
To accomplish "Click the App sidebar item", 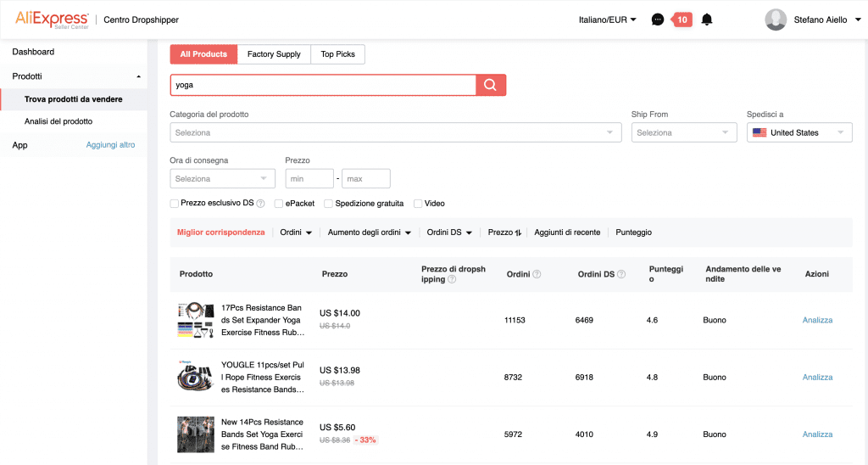I will pyautogui.click(x=20, y=145).
